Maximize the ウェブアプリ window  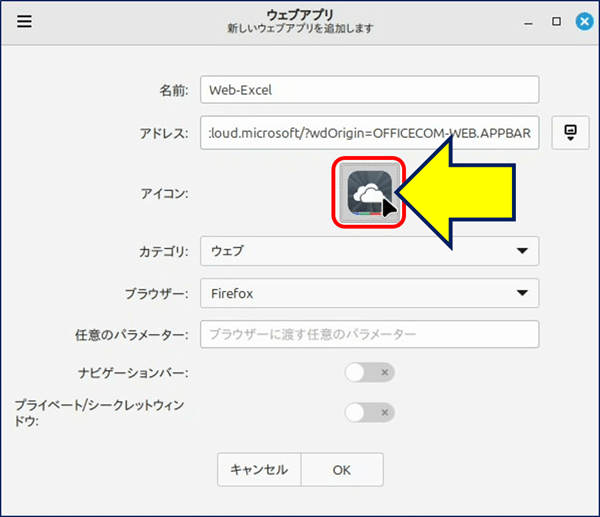point(556,21)
